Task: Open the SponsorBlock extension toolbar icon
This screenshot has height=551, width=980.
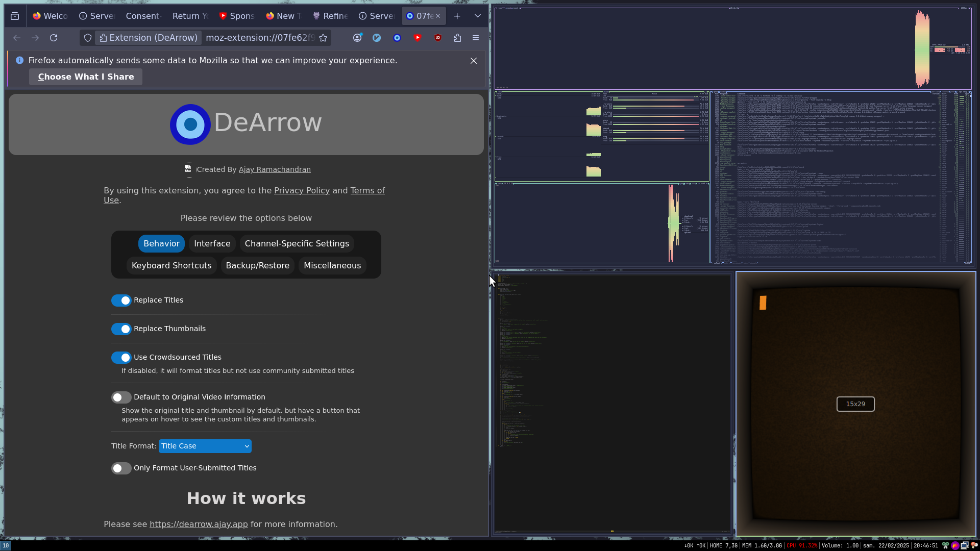Action: coord(418,38)
